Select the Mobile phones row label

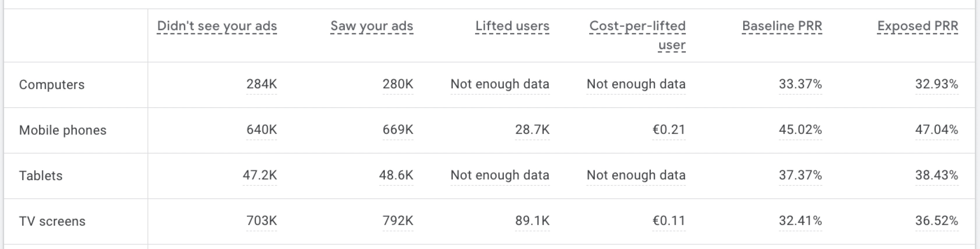click(63, 130)
